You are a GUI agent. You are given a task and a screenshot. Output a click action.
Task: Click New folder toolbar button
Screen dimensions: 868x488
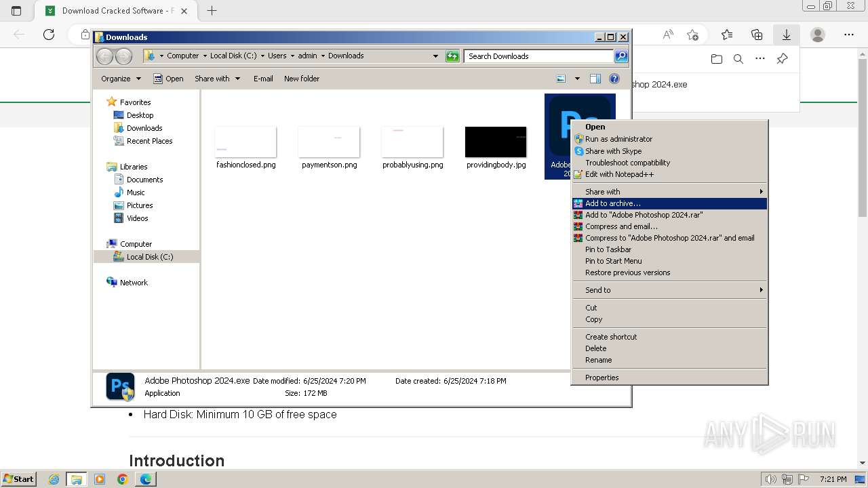[302, 79]
